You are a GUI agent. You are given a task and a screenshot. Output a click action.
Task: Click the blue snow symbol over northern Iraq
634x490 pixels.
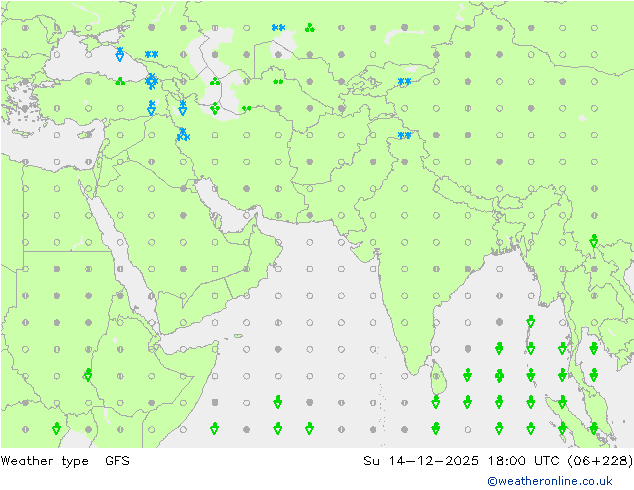182,134
